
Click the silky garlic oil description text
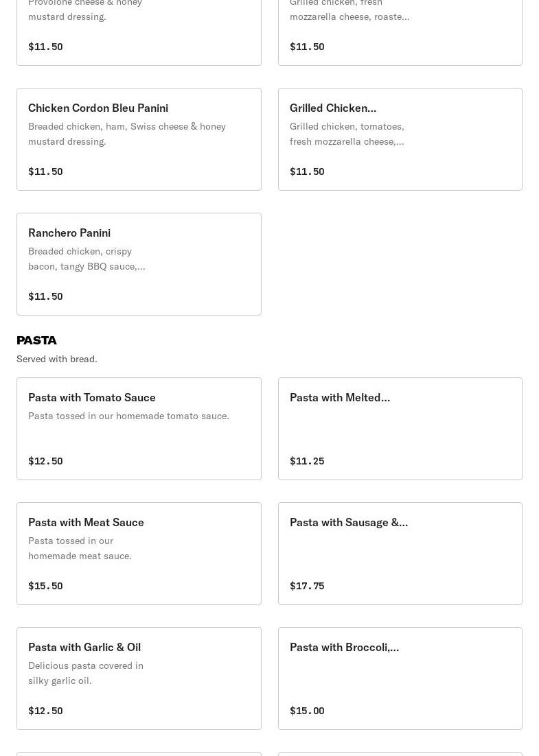click(x=86, y=673)
